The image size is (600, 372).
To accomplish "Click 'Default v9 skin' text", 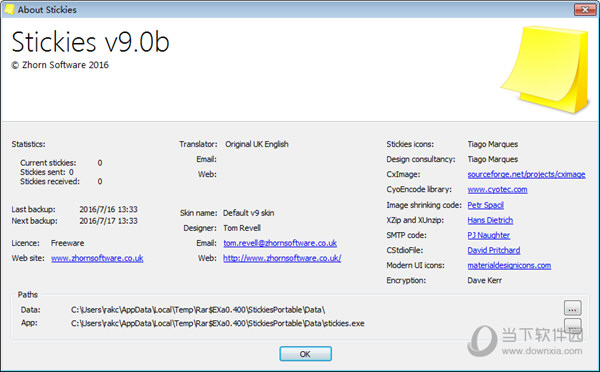I will [x=248, y=213].
